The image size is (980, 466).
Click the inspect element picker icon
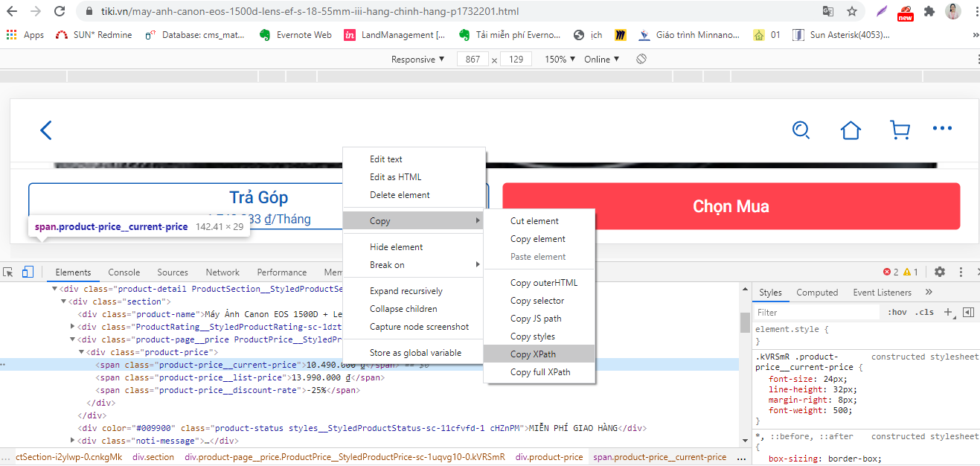click(8, 272)
